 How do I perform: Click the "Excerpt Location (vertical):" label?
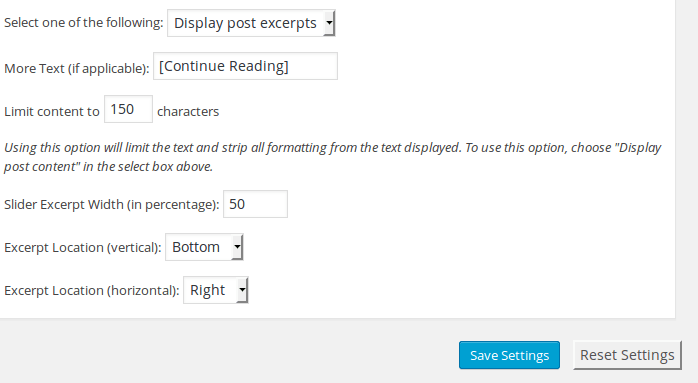tap(83, 248)
